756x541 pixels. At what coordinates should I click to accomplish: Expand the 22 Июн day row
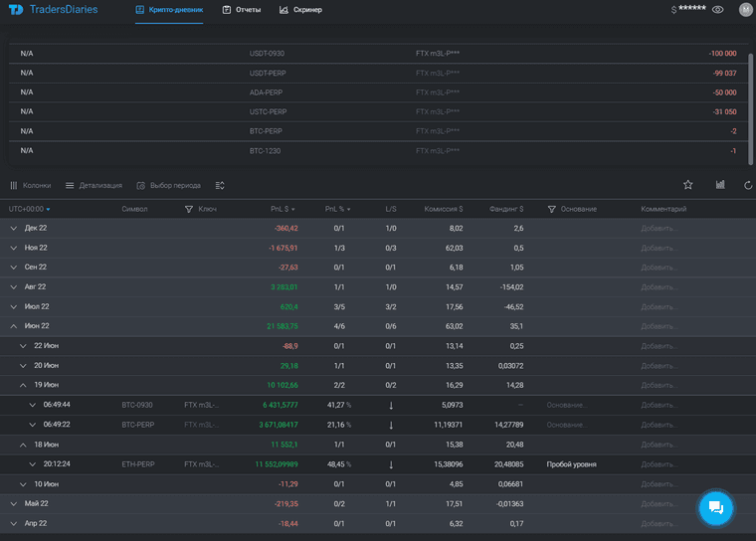[x=23, y=346]
